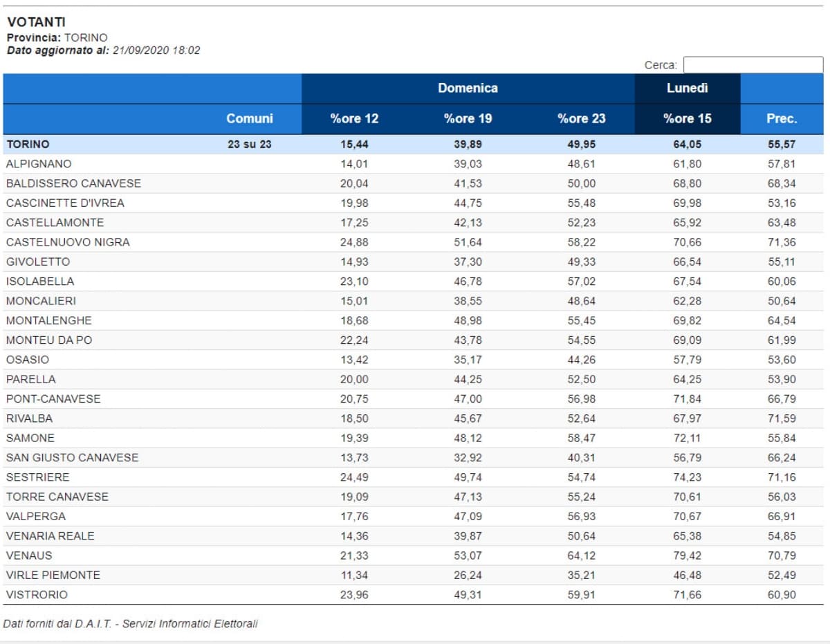Select the TORINO summary row
The image size is (830, 644).
[x=28, y=145]
